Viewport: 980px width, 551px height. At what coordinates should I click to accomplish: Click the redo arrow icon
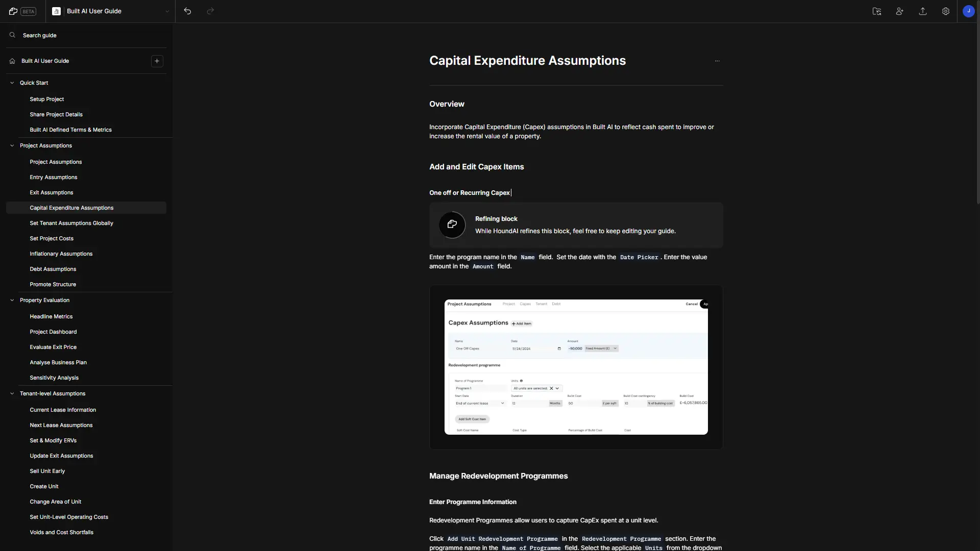210,11
